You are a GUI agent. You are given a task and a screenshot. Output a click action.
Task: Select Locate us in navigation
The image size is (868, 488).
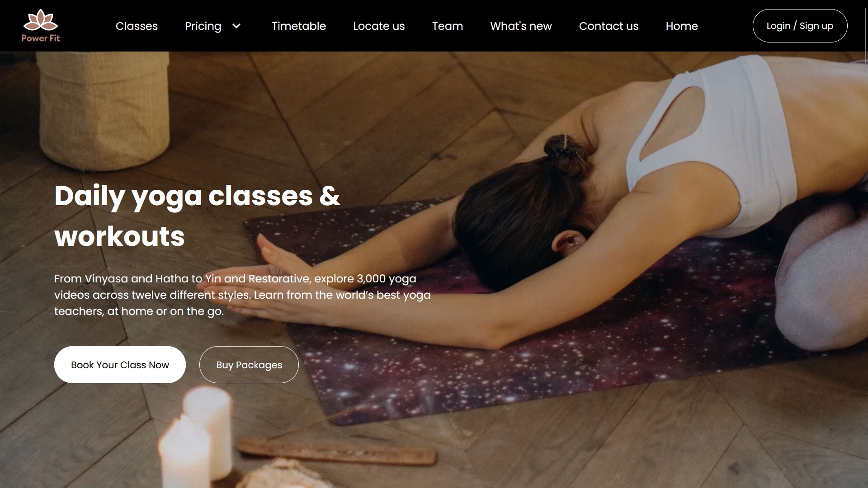pos(379,26)
